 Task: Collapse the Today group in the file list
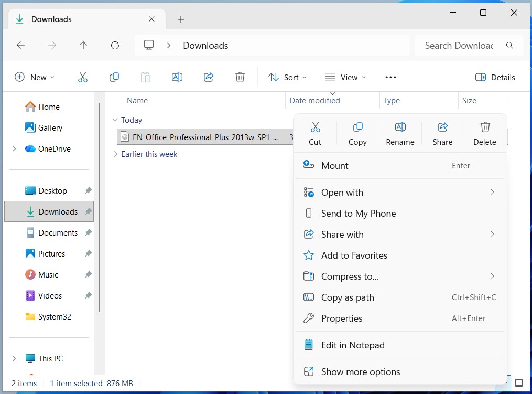115,120
